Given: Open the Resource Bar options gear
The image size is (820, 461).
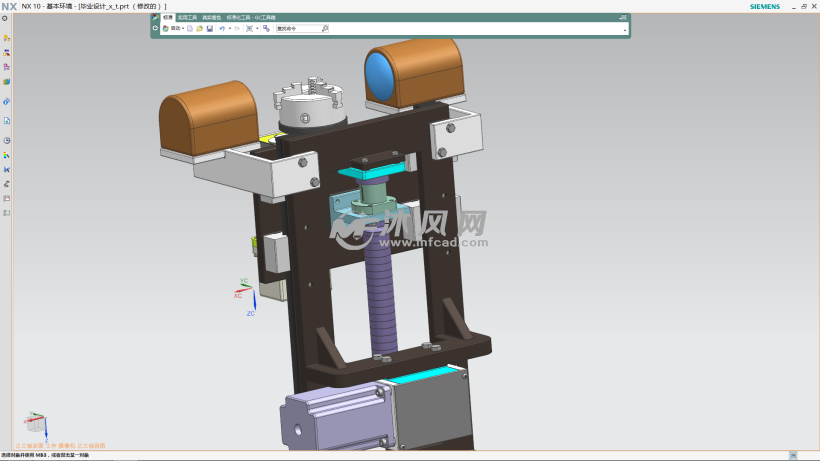Looking at the screenshot, I should click(5, 18).
